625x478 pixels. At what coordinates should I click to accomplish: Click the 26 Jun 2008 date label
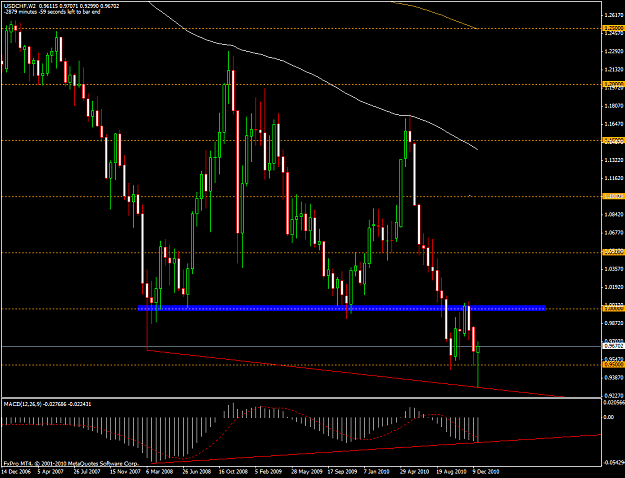tap(196, 472)
